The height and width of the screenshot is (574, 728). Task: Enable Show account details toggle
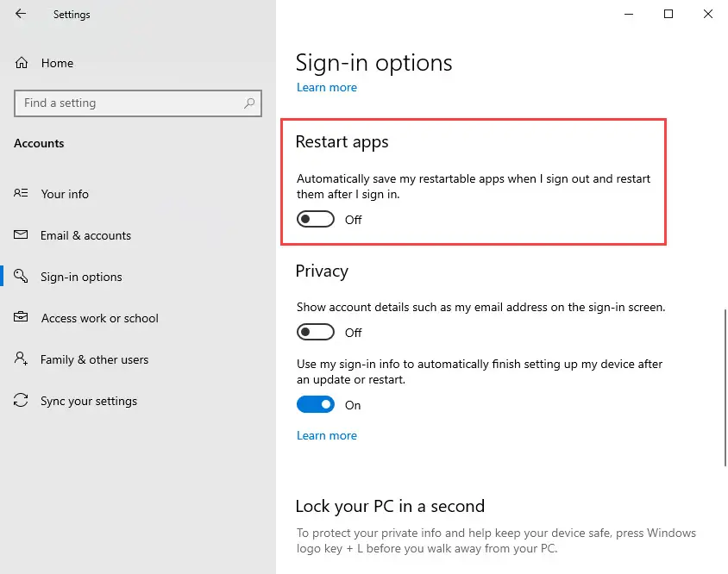click(316, 332)
